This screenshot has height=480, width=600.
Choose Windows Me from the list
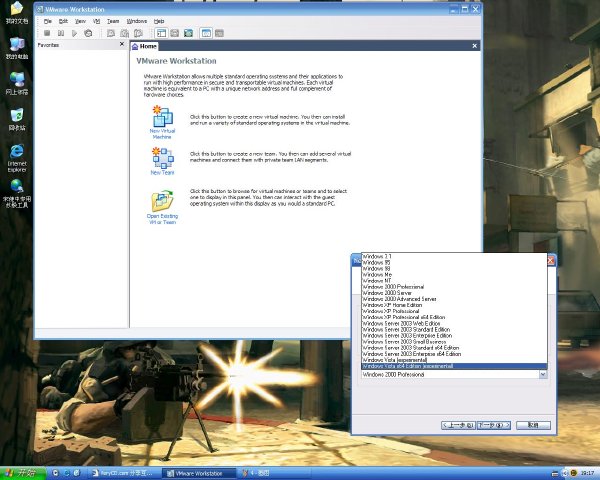(454, 274)
